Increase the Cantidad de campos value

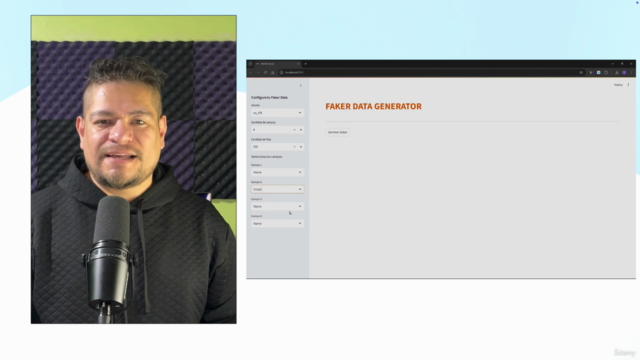point(301,130)
